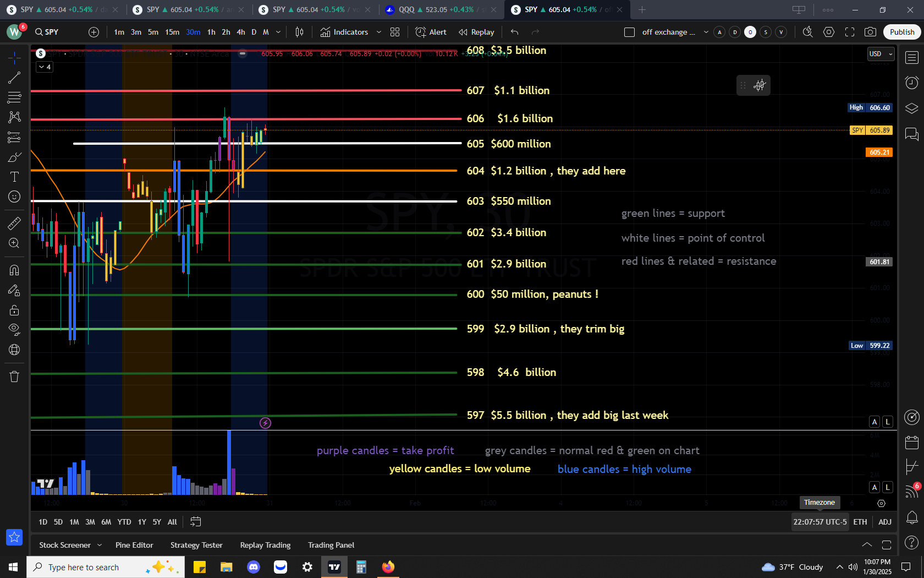
Task: Open the Indicators dialog
Action: click(x=344, y=32)
